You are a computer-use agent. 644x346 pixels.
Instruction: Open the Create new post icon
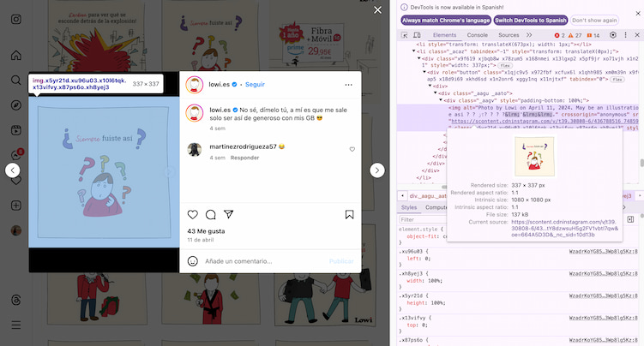pos(16,206)
